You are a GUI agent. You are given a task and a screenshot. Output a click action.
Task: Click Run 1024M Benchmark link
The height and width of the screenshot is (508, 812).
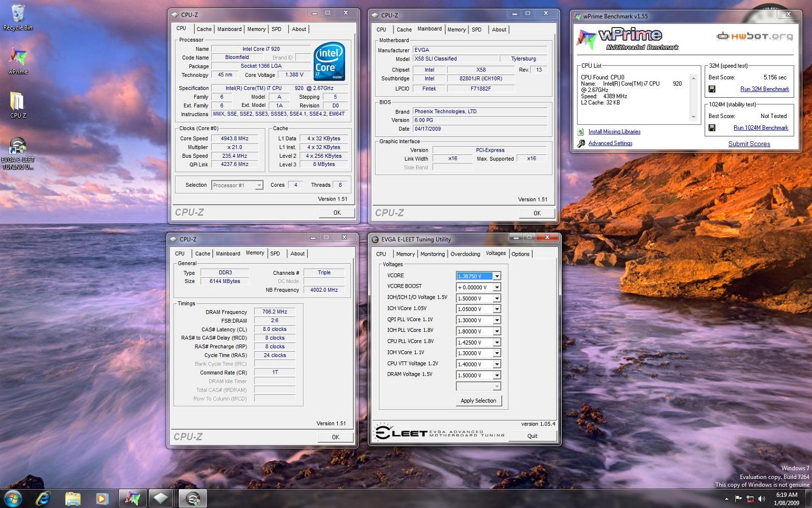click(x=761, y=128)
